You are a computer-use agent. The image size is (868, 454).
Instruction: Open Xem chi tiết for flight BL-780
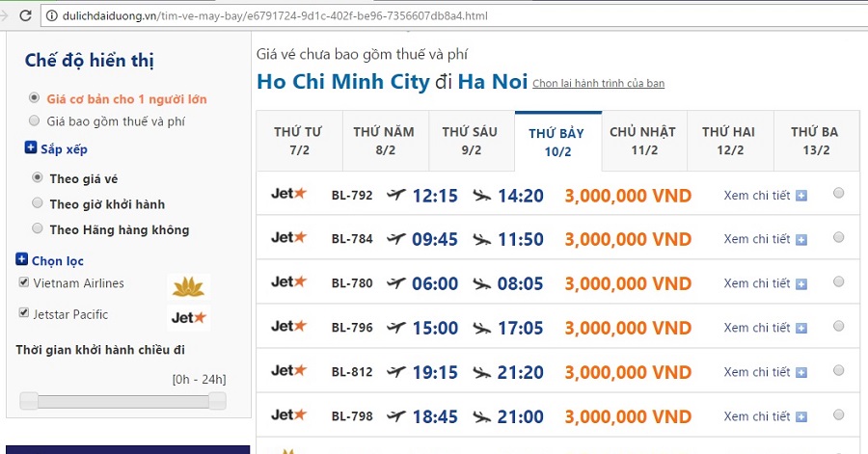coord(757,283)
